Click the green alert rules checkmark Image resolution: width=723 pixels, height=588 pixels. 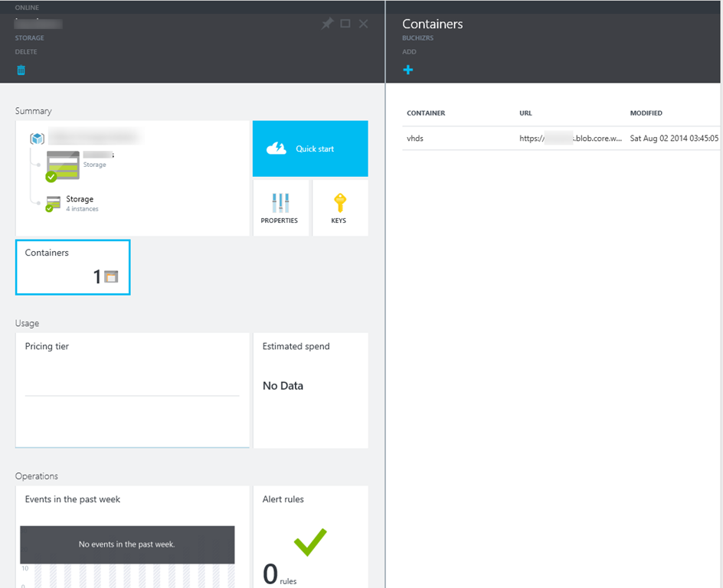(310, 542)
